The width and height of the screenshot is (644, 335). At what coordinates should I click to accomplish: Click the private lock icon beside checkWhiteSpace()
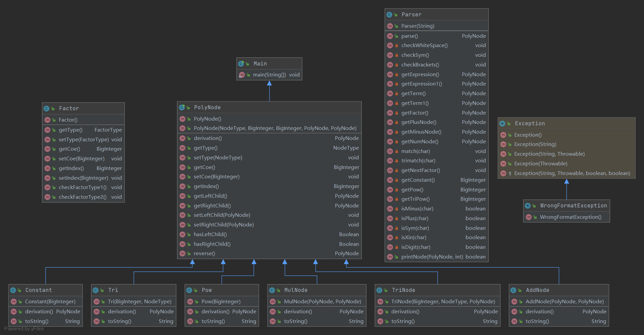(x=396, y=45)
